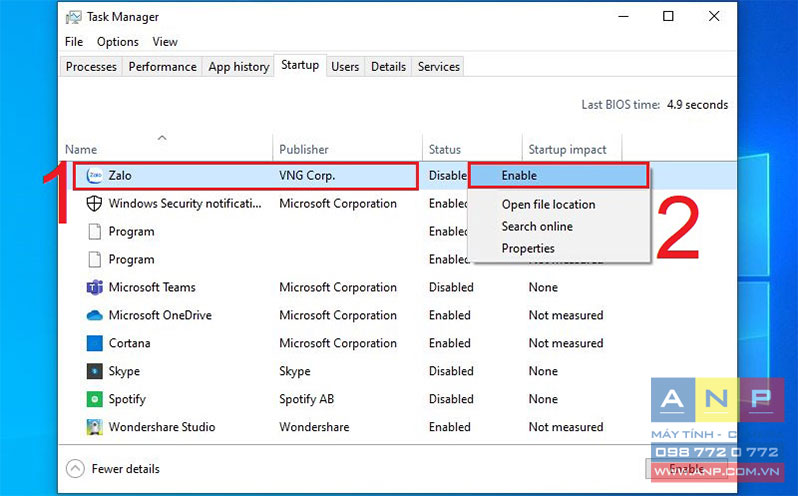Click the Cortana blue square icon
800x496 pixels.
pos(94,343)
